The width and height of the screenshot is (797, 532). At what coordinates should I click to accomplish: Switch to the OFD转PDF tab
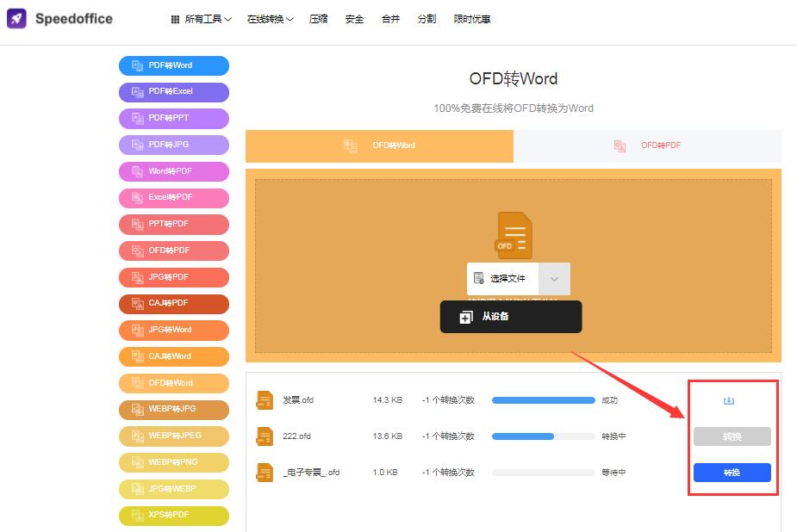[x=647, y=146]
